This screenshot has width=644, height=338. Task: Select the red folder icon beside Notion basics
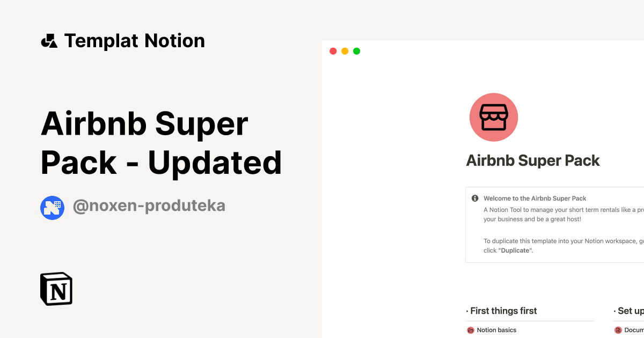coord(470,330)
